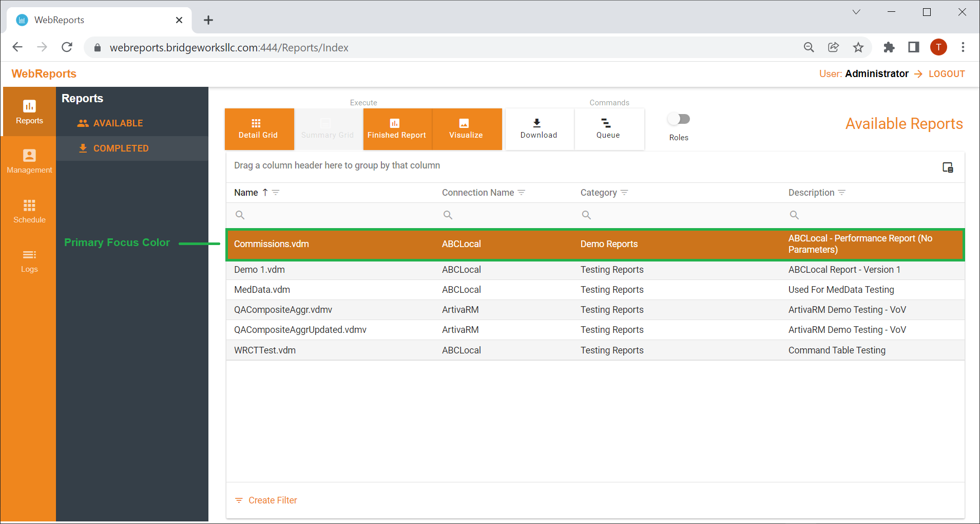Bookmark the page with star icon
This screenshot has width=980, height=524.
pos(858,47)
